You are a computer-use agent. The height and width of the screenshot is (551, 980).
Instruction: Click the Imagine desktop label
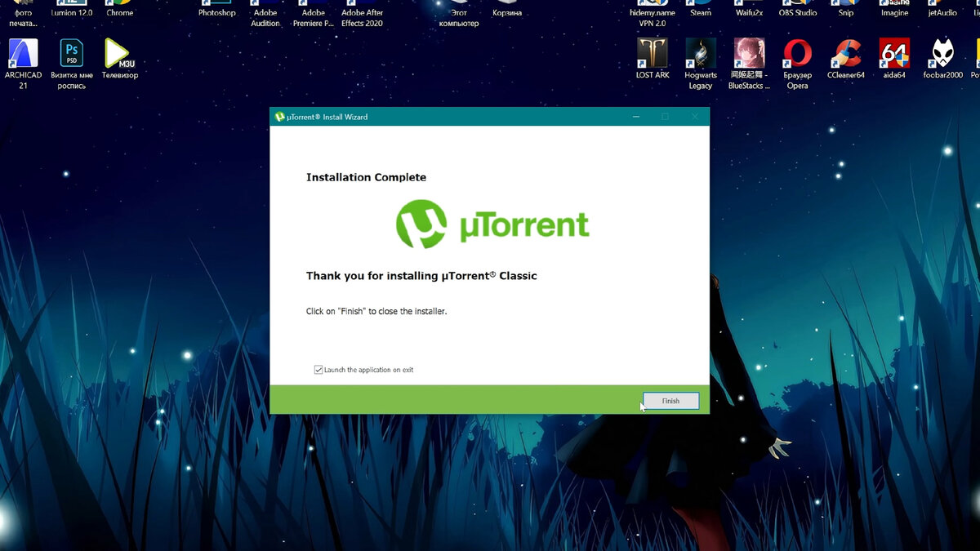[894, 13]
